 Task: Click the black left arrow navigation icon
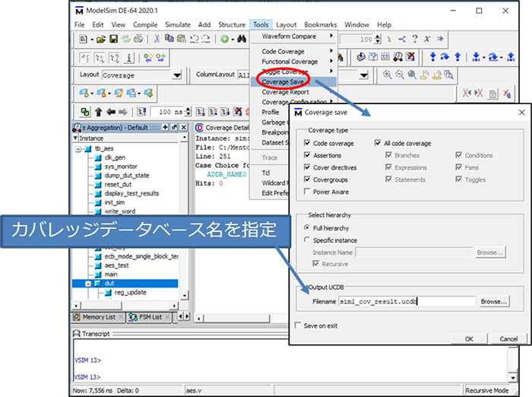pos(111,112)
